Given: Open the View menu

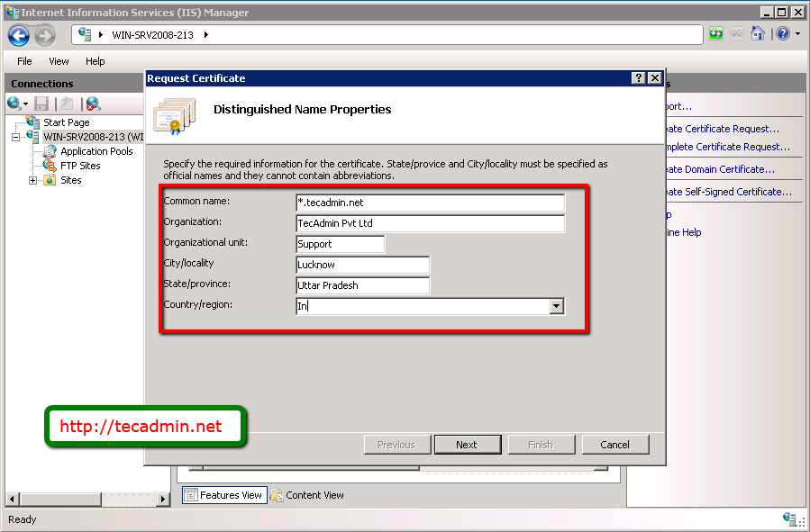Looking at the screenshot, I should tap(59, 61).
